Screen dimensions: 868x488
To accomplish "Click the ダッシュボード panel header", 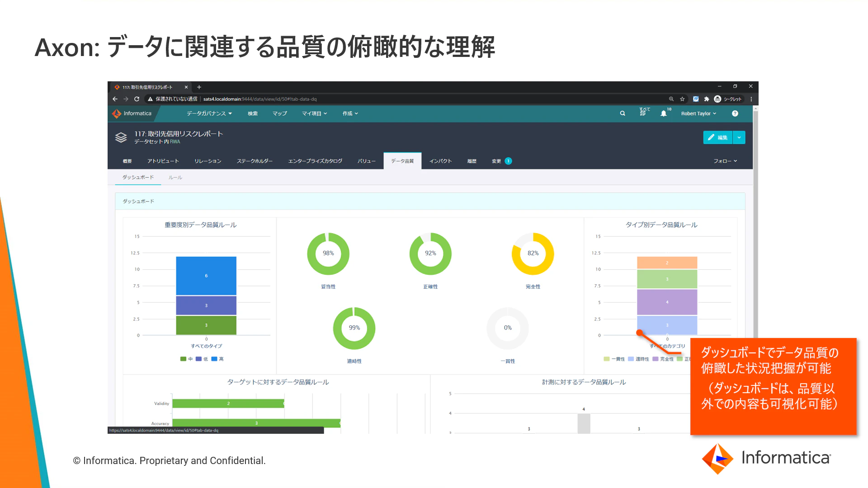I will (x=430, y=201).
